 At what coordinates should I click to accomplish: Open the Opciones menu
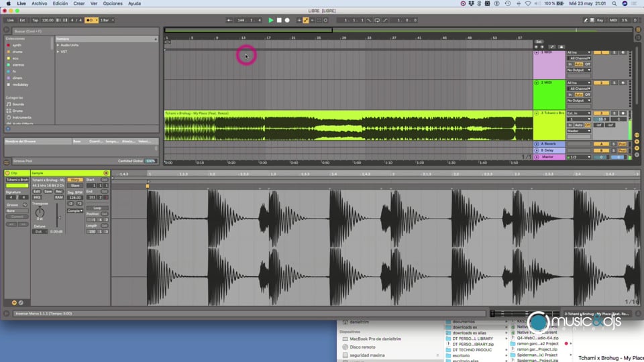113,3
